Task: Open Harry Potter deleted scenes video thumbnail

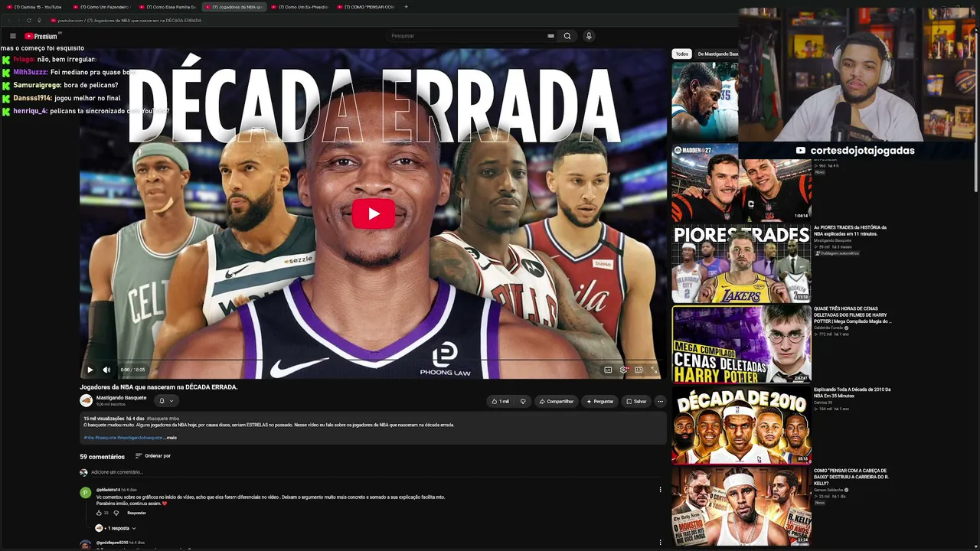Action: click(x=741, y=344)
